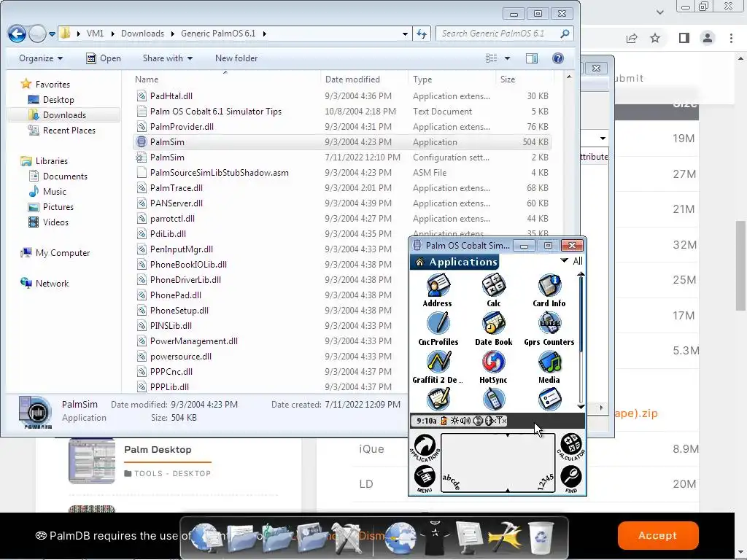The width and height of the screenshot is (747, 560).
Task: Click Palm app list scroll-down arrow
Action: [x=581, y=407]
